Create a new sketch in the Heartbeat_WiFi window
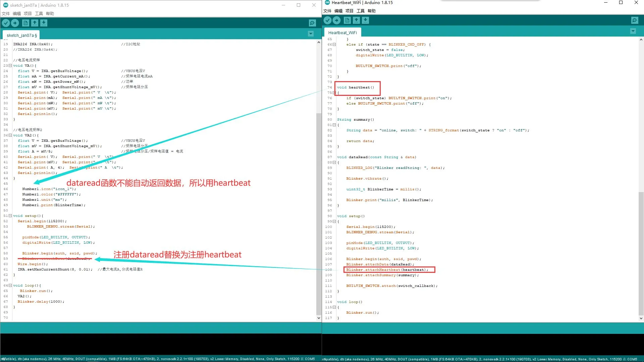 coord(347,20)
